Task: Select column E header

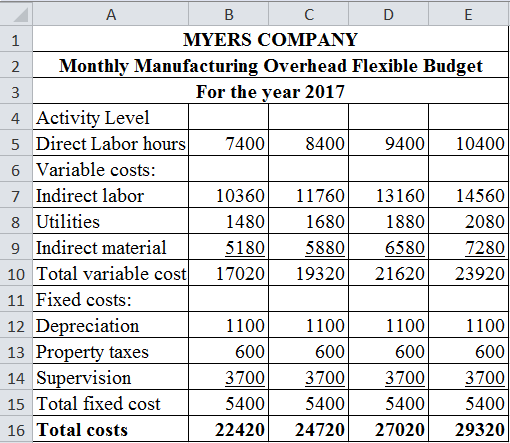Action: [469, 14]
